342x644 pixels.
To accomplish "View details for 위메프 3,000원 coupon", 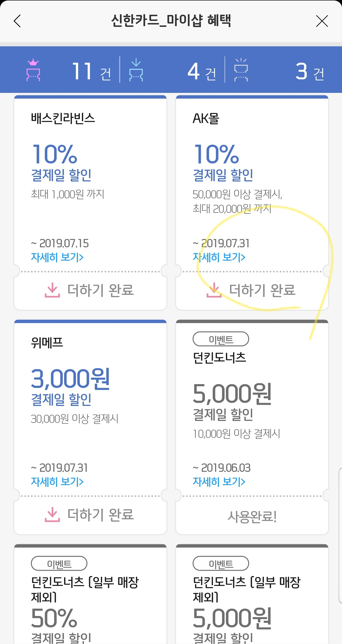I will pyautogui.click(x=57, y=482).
